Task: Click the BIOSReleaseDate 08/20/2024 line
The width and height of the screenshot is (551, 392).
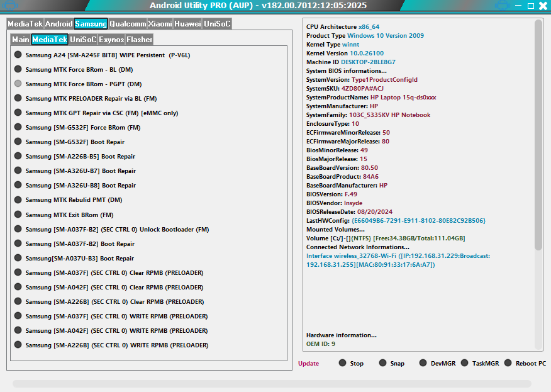Action: (349, 211)
